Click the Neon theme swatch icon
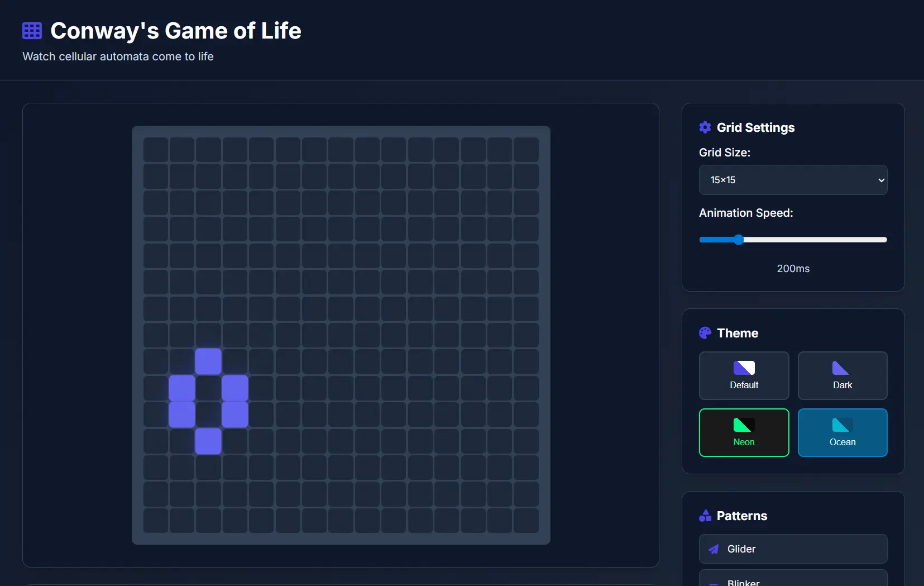This screenshot has height=586, width=924. (x=744, y=425)
